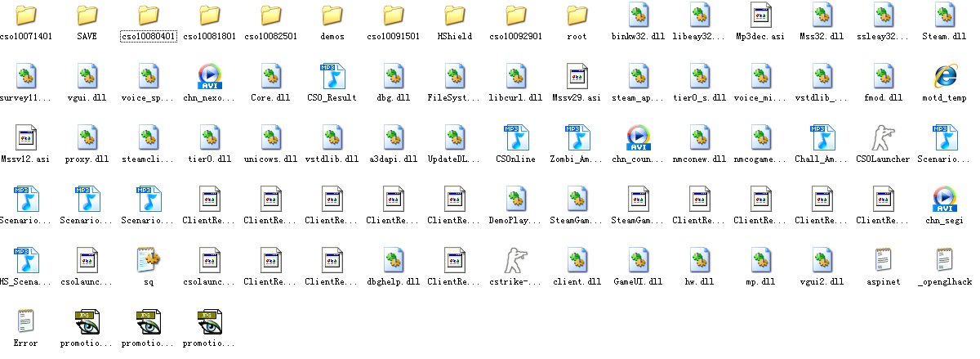Select the SAVE folder

pos(87,16)
